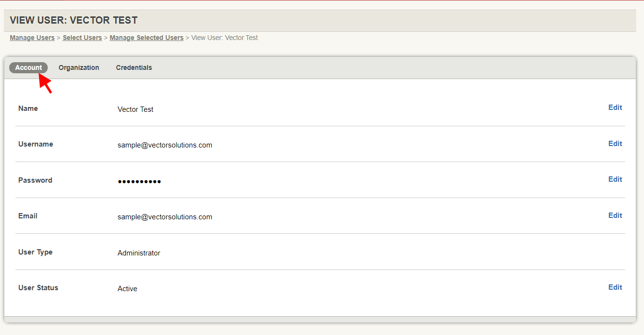
Task: Switch to the Organization tab
Action: click(79, 67)
